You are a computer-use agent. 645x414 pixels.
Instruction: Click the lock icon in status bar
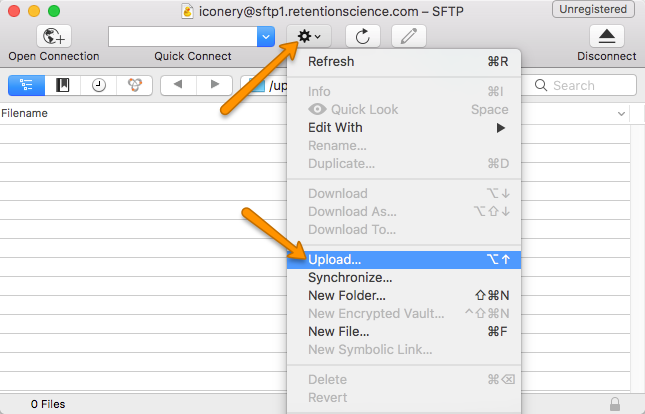(x=615, y=404)
